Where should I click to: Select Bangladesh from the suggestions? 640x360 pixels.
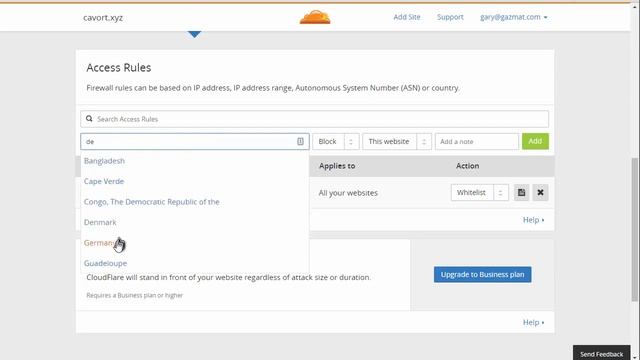(x=104, y=161)
